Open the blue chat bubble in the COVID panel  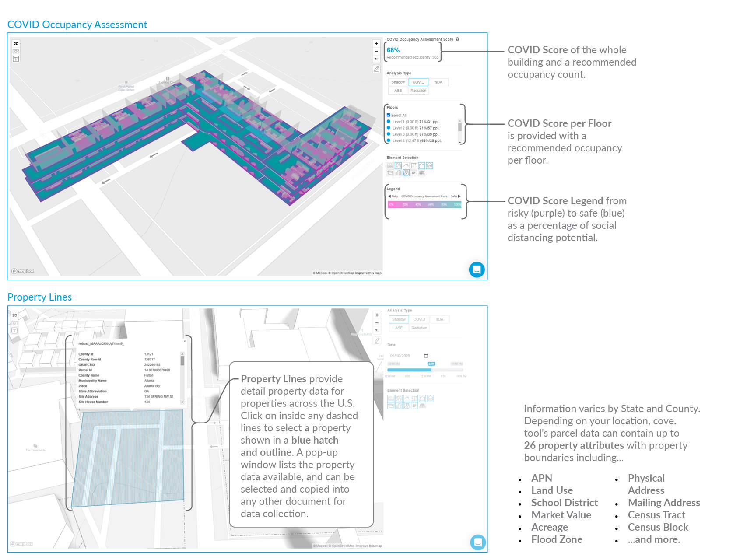tap(477, 269)
